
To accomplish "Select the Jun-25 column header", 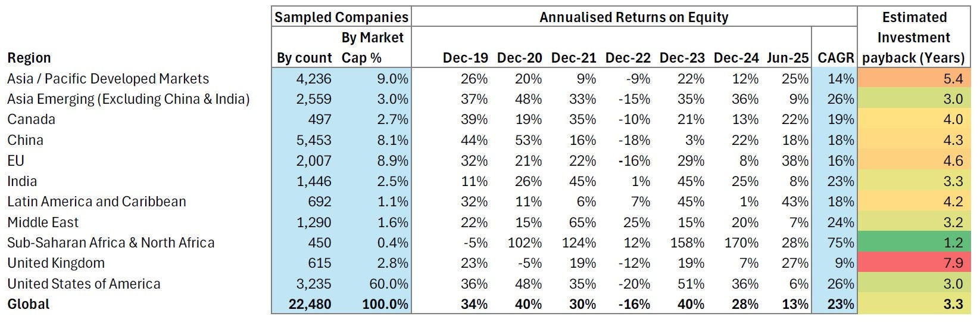I will coord(788,58).
